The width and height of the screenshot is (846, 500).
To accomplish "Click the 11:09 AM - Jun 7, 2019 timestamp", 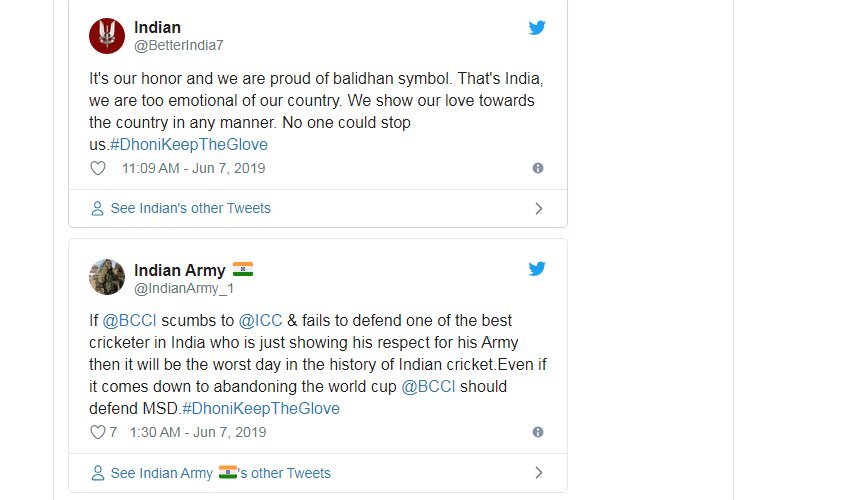I will coord(193,169).
